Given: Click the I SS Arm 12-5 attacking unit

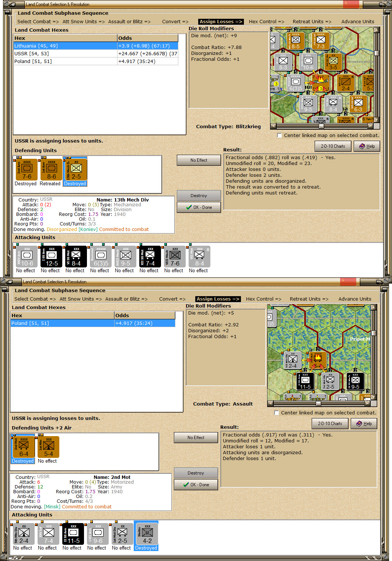Looking at the screenshot, I should point(50,256).
